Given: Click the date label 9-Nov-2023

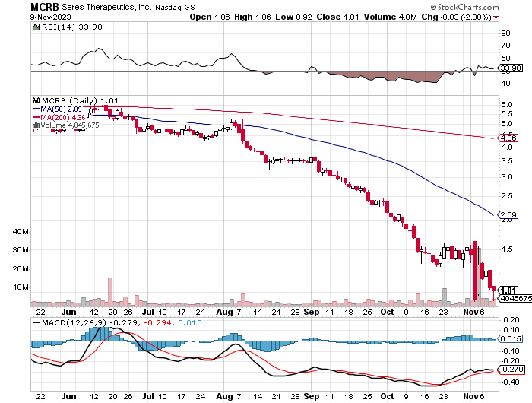Looking at the screenshot, I should point(51,17).
